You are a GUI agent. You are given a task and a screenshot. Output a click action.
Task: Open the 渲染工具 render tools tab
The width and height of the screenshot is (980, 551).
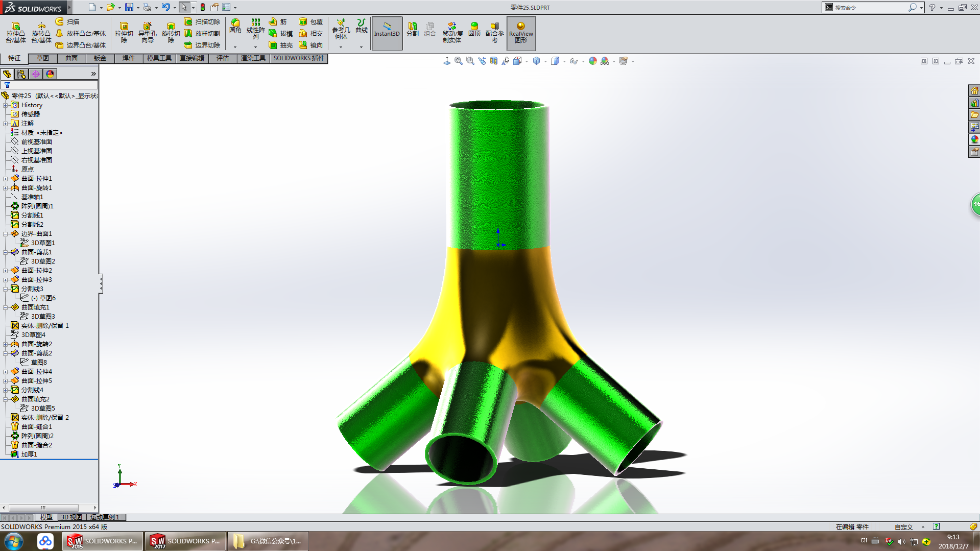253,58
